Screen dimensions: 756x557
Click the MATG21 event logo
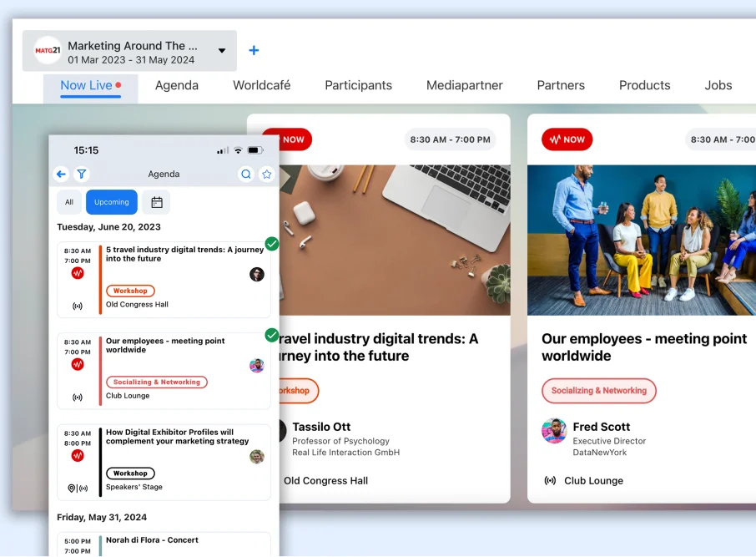coord(48,51)
